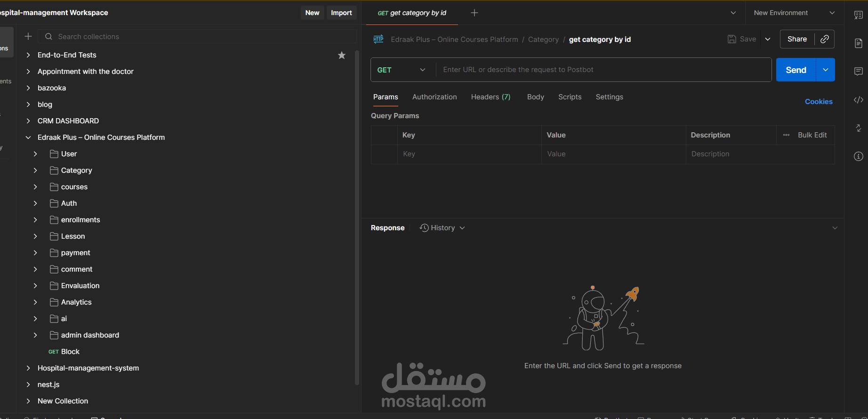The image size is (868, 419).
Task: Collapse the Response panel with the right chevron
Action: [835, 228]
